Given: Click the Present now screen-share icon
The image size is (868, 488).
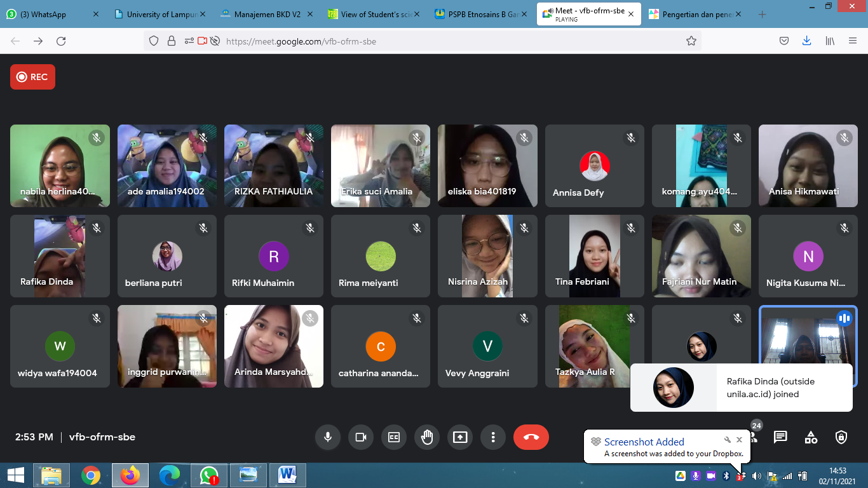Looking at the screenshot, I should click(460, 437).
